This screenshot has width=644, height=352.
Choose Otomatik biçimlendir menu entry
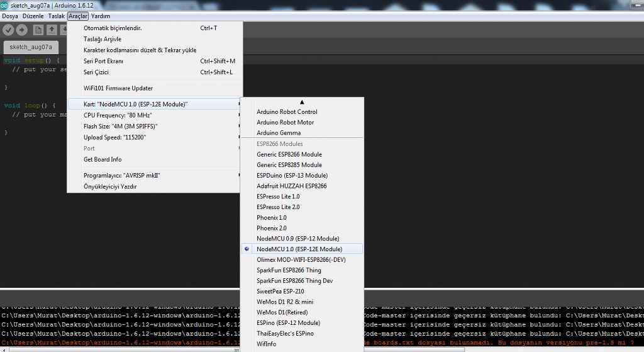pos(155,28)
